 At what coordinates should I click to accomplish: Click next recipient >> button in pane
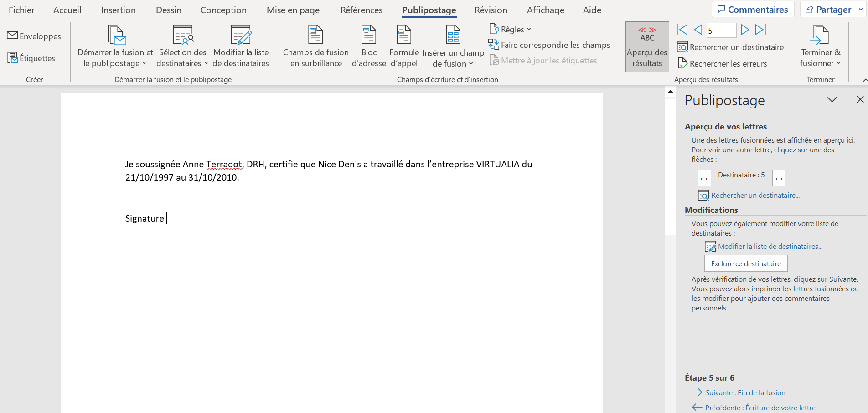(778, 178)
